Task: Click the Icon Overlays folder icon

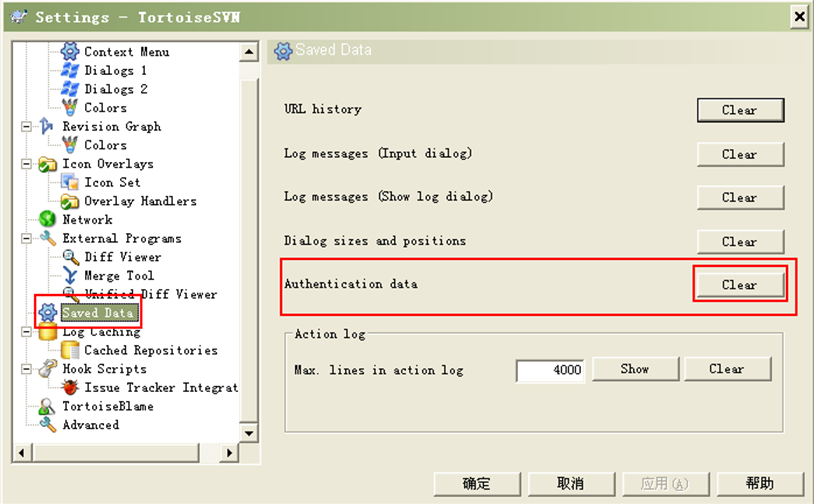Action: click(x=47, y=164)
